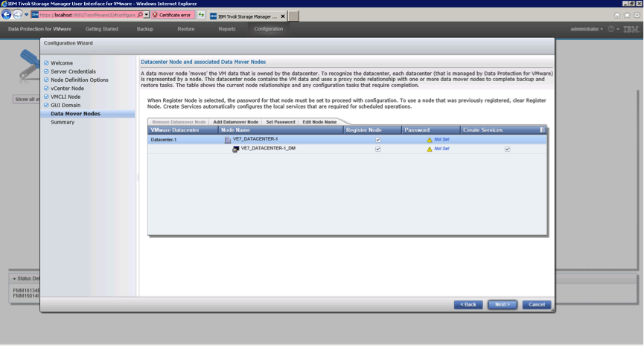Expand the administrator user menu
Screen dimensions: 644x346
pos(587,29)
